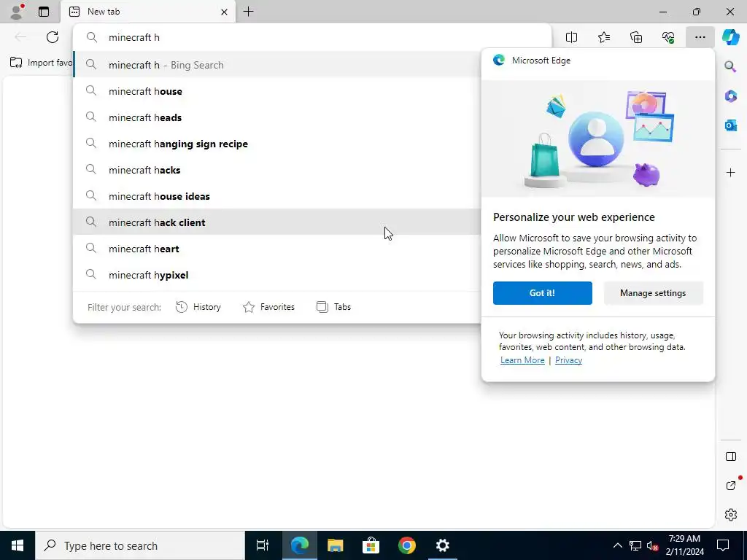
Task: Open the tab actions menu icon
Action: (x=44, y=12)
